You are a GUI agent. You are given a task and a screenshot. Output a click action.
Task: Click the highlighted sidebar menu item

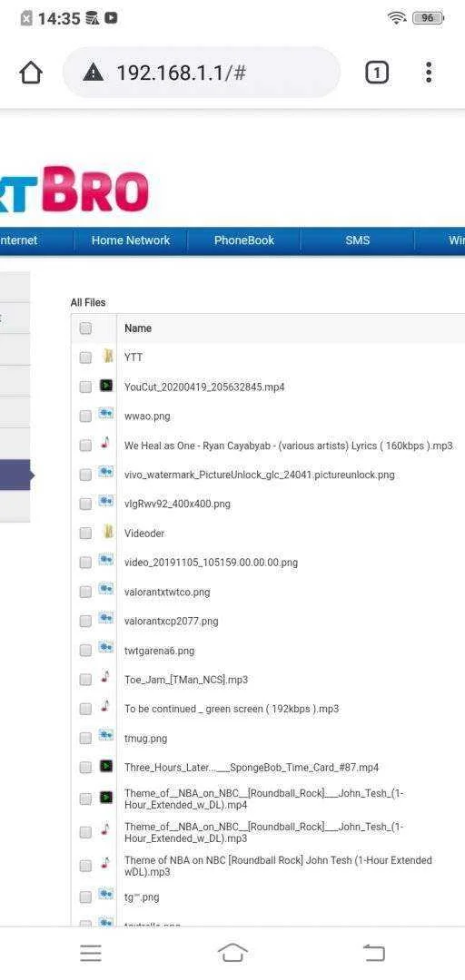pos(16,475)
